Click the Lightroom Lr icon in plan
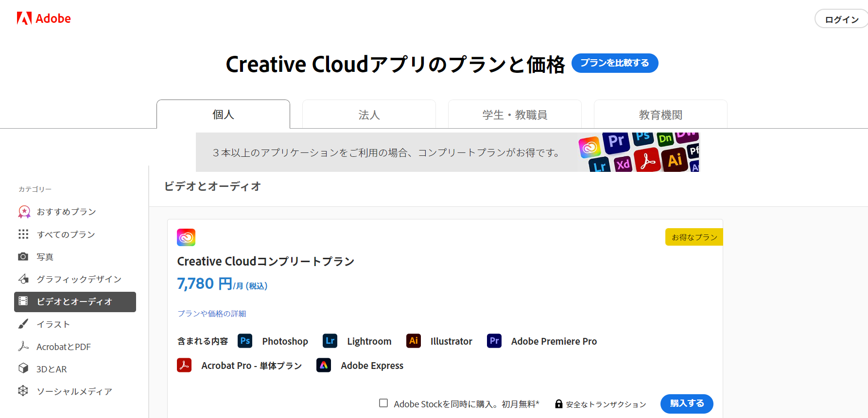The height and width of the screenshot is (418, 868). pyautogui.click(x=330, y=341)
